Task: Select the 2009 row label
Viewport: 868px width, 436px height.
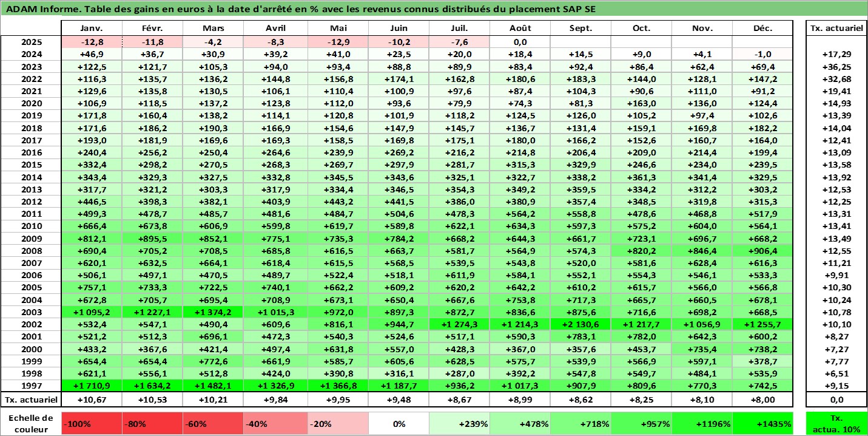Action: pos(31,238)
